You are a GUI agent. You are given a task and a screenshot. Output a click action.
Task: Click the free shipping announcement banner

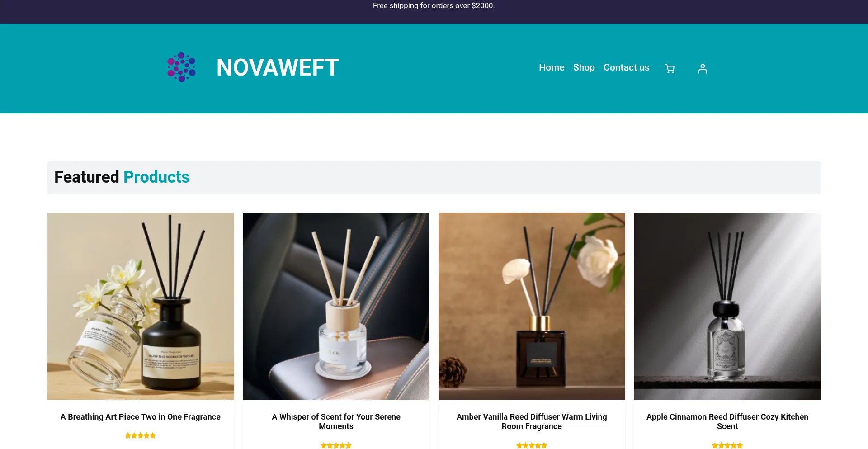pos(434,6)
